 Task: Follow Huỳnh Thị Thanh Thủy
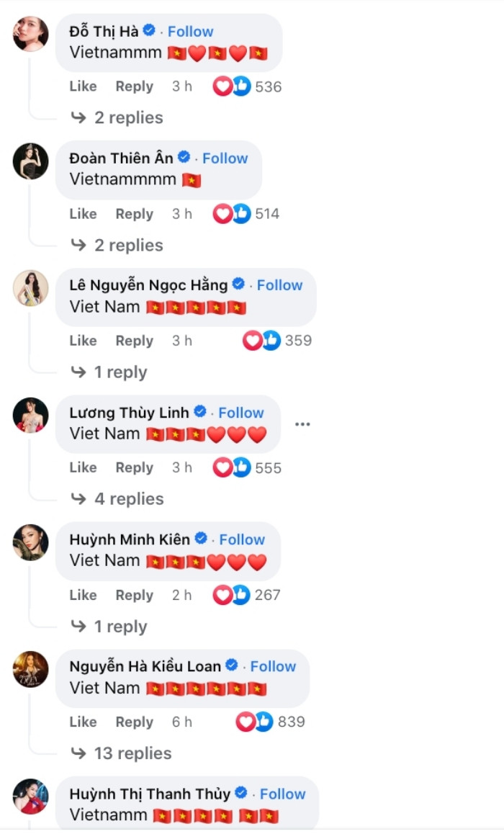coord(282,794)
